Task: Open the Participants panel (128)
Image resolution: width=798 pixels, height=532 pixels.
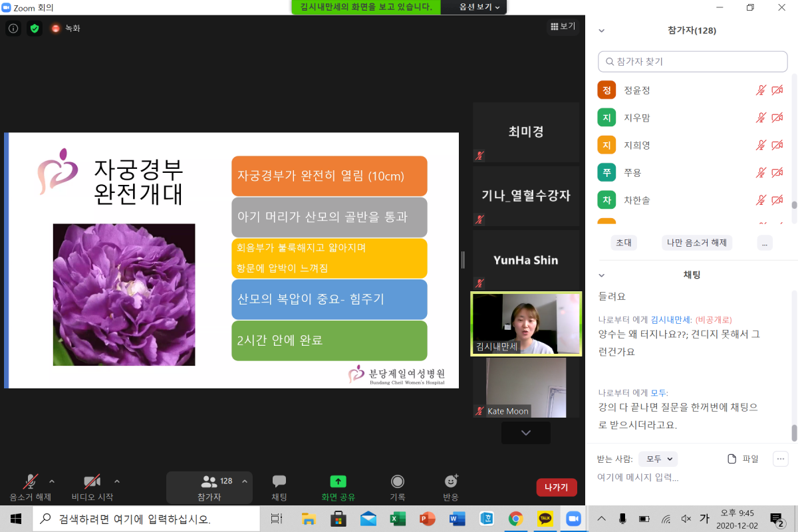Action: click(209, 482)
